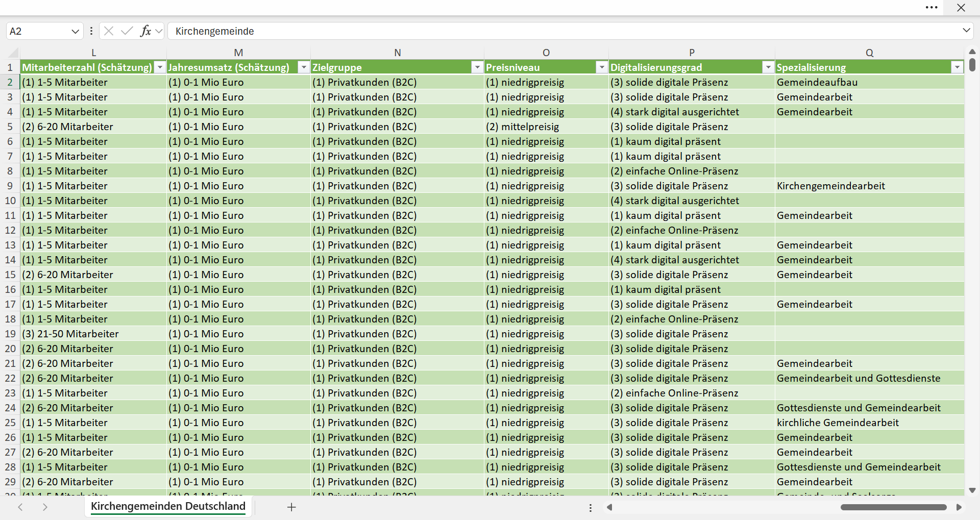980x520 pixels.
Task: Click the formula bar containing Kirchengemeinde
Action: (x=564, y=31)
